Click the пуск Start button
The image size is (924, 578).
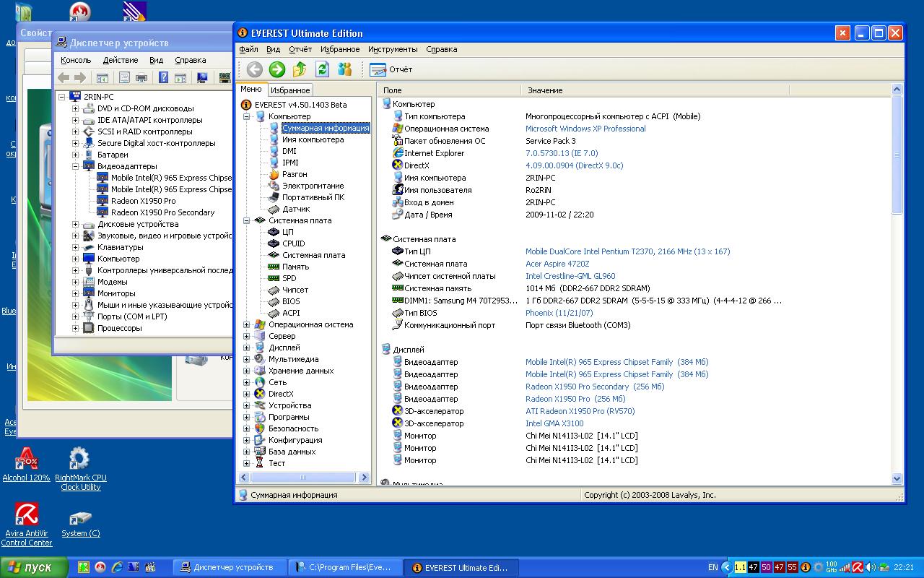[35, 567]
